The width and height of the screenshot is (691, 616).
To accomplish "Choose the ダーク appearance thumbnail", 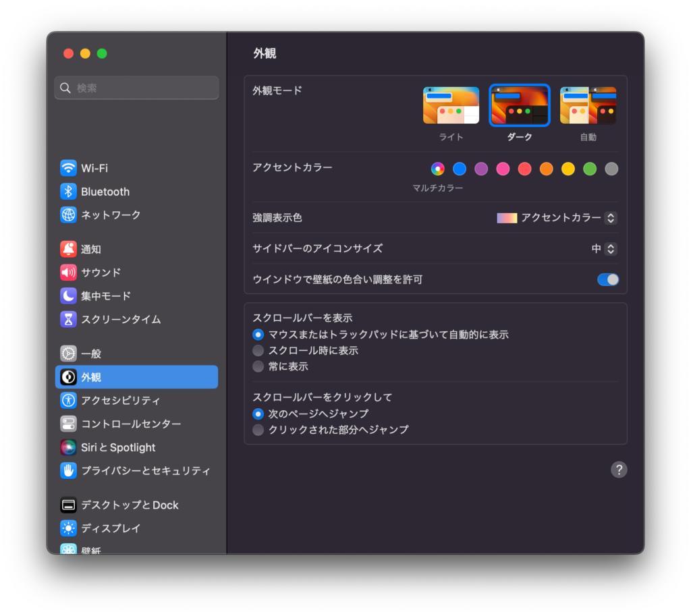I will click(520, 105).
